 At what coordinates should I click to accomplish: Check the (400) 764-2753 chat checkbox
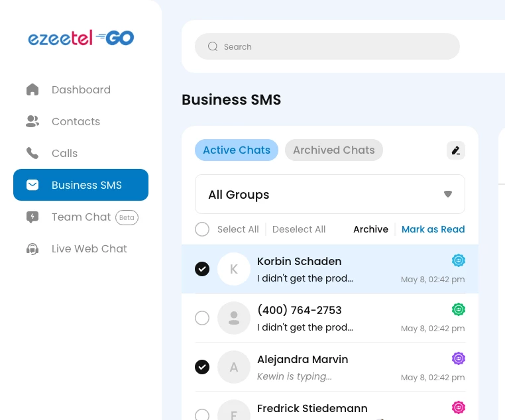(x=202, y=318)
